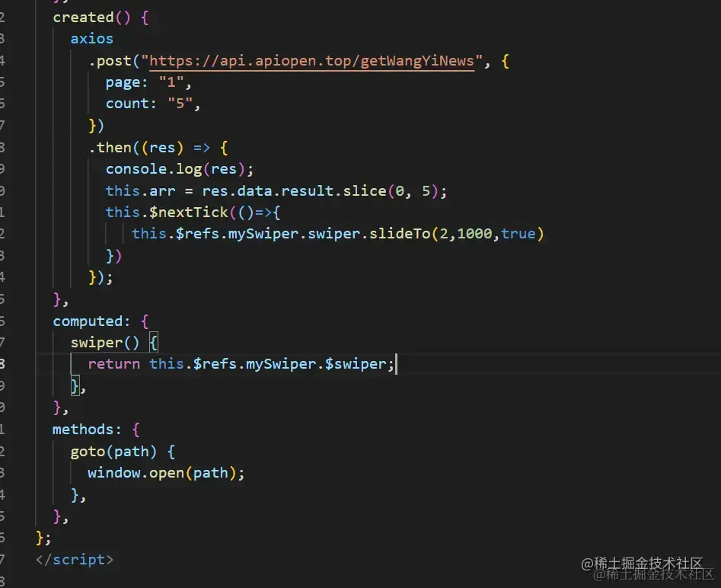Click the closing script tag

[75, 560]
